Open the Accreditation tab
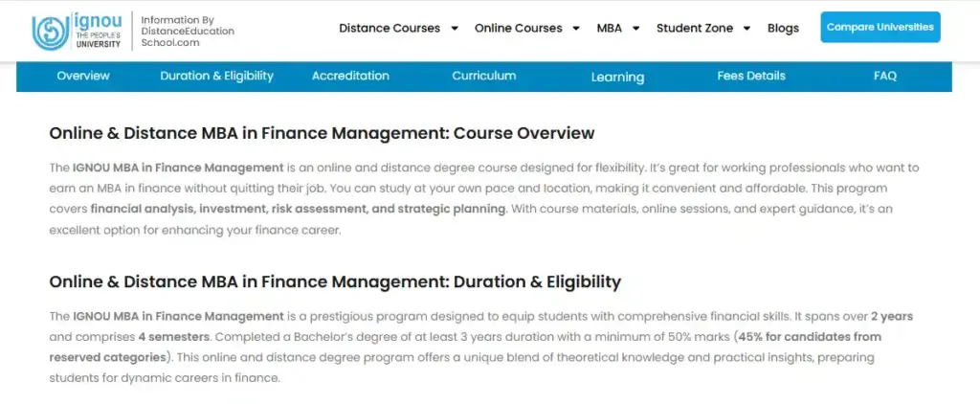This screenshot has width=980, height=404. 350,76
